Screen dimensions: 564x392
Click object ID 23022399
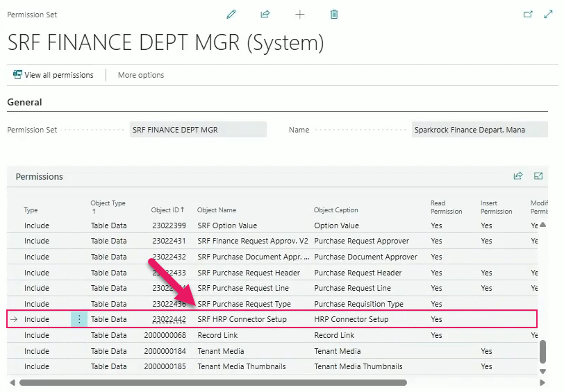pos(169,225)
